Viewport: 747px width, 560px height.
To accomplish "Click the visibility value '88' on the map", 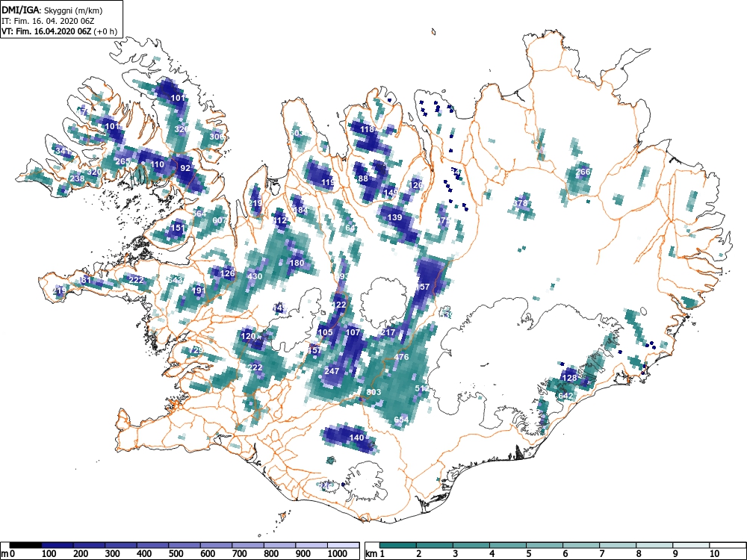I will click(364, 178).
